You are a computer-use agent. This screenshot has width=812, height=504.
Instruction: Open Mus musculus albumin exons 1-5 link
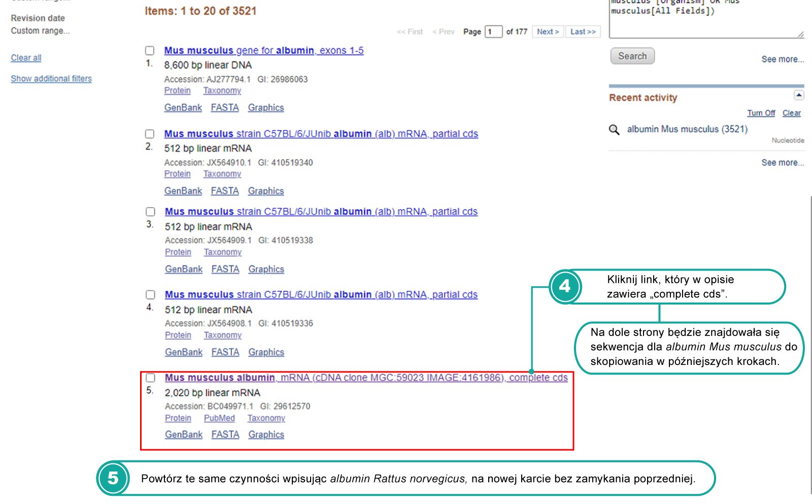(263, 51)
